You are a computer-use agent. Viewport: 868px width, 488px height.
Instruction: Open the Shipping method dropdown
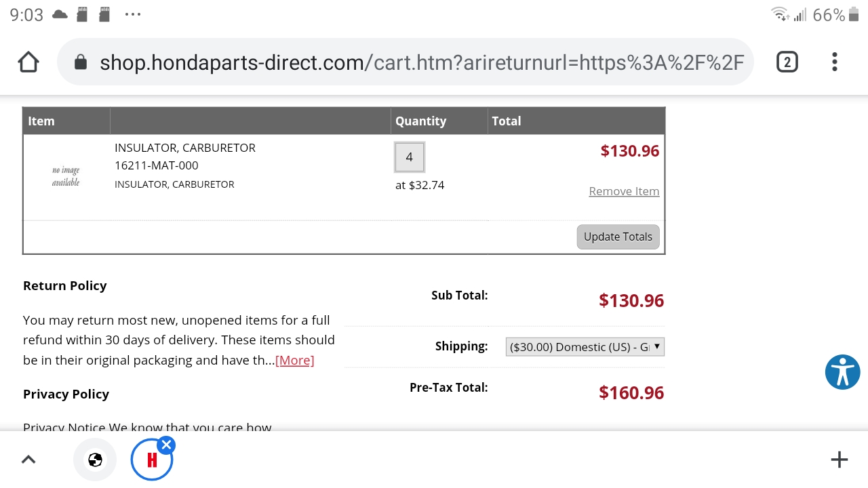585,347
